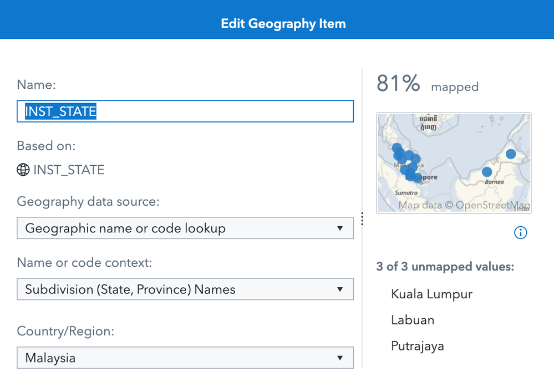Click the "3 of 3 unmapped values" heading
The width and height of the screenshot is (554, 392).
pos(445,267)
